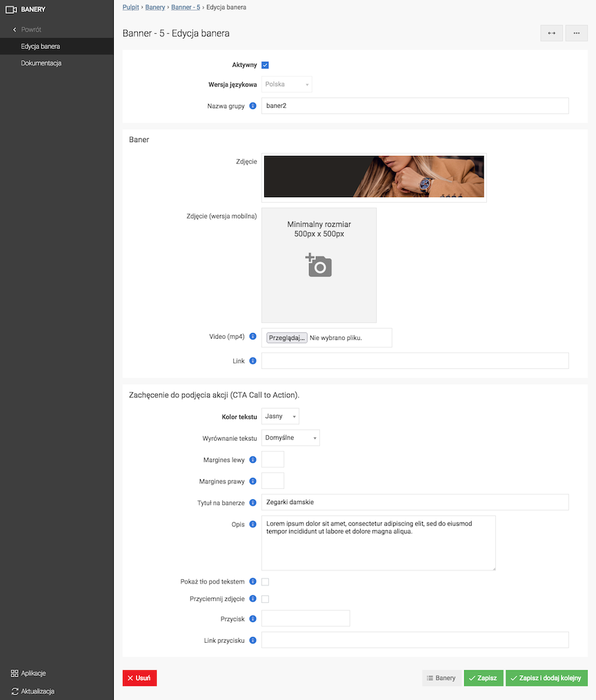The image size is (596, 700).
Task: Click the info icon next to Margines lewy
Action: click(252, 460)
